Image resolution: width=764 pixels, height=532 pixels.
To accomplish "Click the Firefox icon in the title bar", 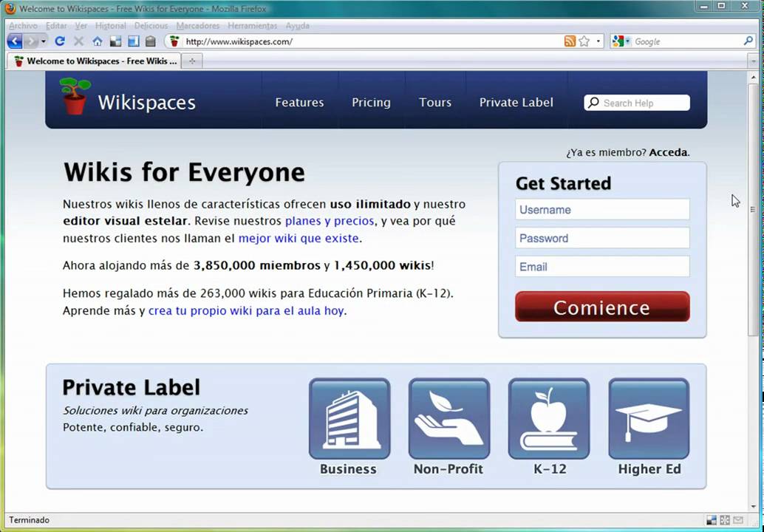I will pyautogui.click(x=10, y=9).
